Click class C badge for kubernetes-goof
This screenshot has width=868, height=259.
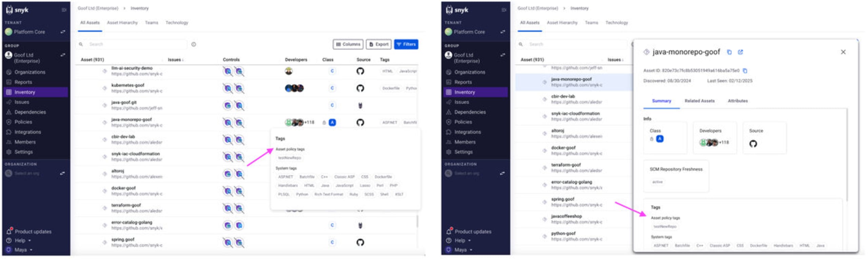(332, 88)
